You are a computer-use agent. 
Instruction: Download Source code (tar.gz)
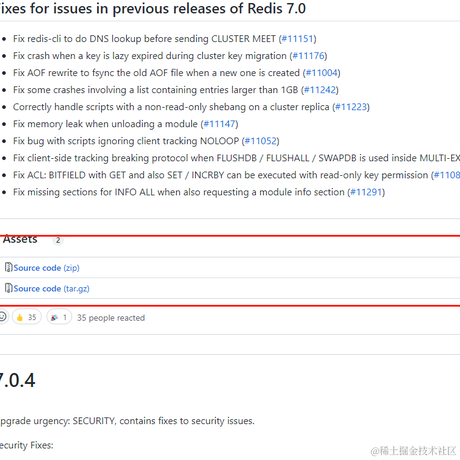coord(51,289)
